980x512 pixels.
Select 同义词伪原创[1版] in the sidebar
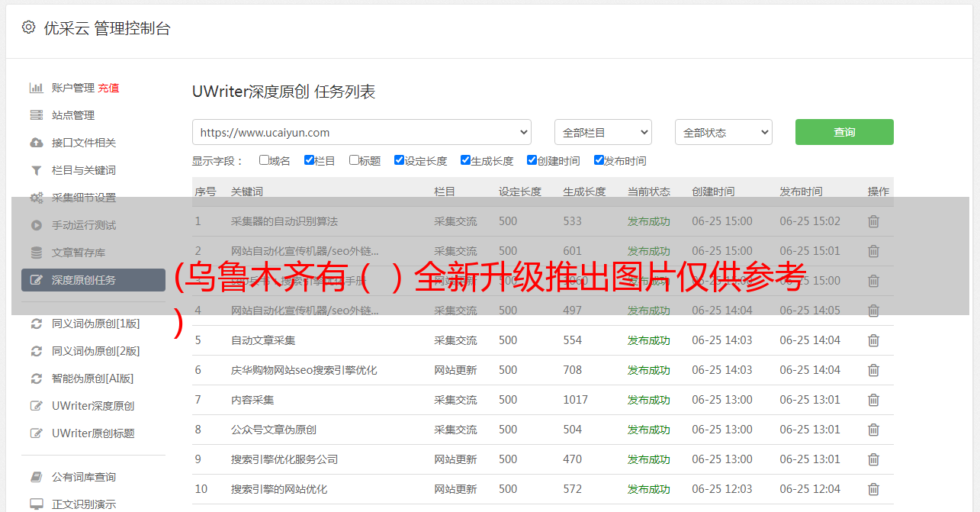coord(95,324)
